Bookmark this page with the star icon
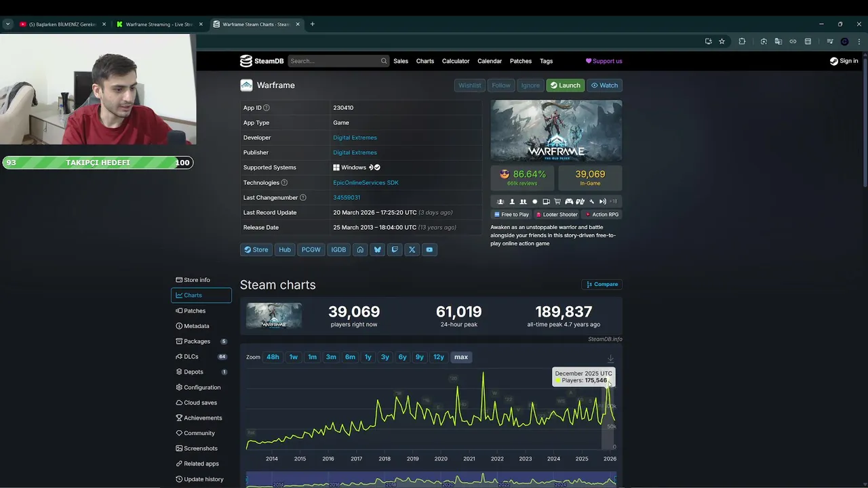 click(722, 41)
